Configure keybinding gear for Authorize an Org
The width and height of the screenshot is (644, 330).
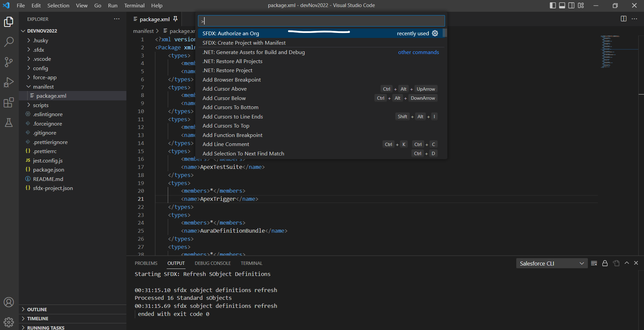tap(435, 33)
